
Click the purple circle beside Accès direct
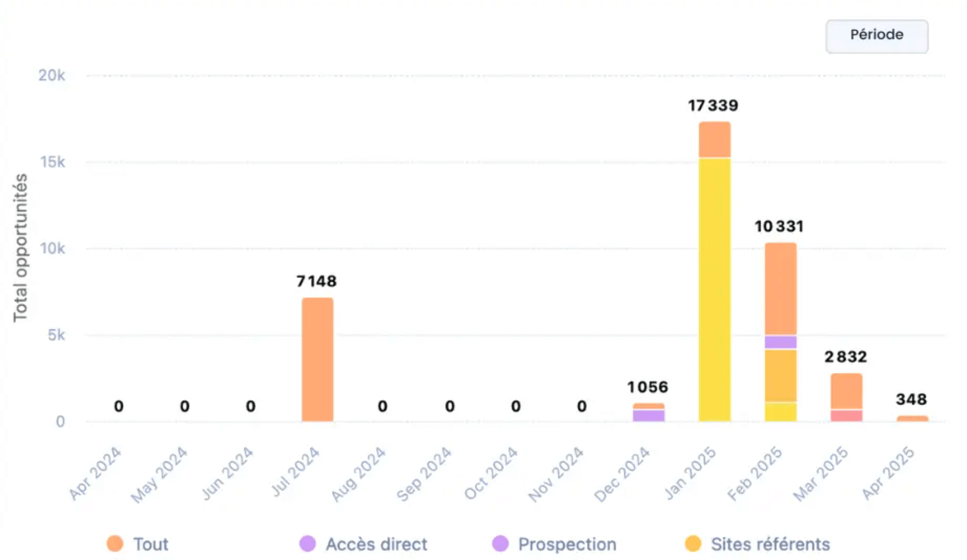[307, 543]
